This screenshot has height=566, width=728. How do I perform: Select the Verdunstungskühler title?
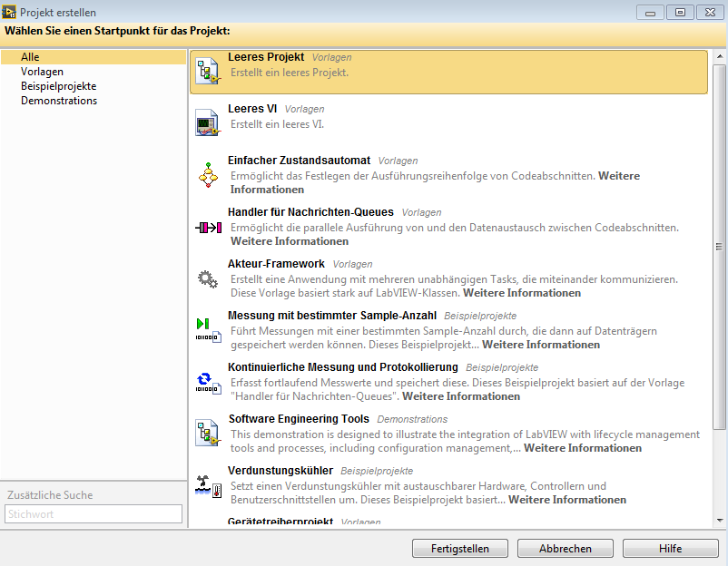coord(280,471)
